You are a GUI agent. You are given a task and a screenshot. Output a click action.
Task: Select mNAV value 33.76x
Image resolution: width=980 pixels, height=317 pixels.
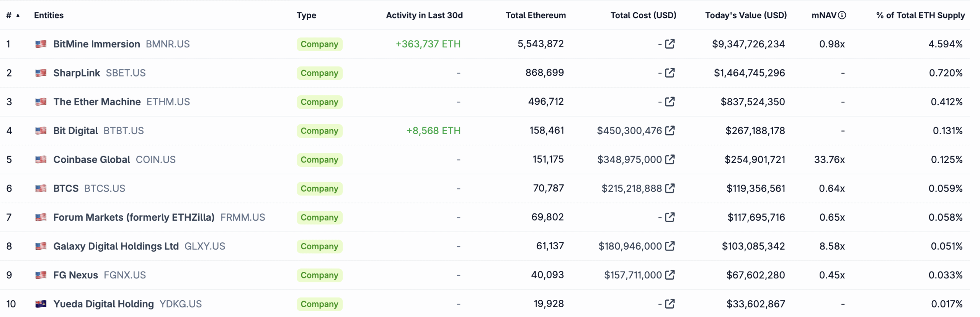pyautogui.click(x=829, y=159)
